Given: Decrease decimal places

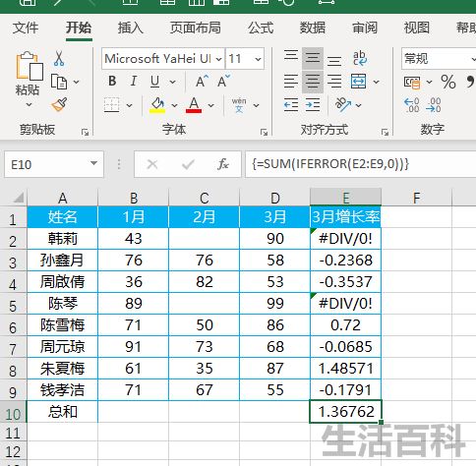Looking at the screenshot, I should pyautogui.click(x=434, y=105).
